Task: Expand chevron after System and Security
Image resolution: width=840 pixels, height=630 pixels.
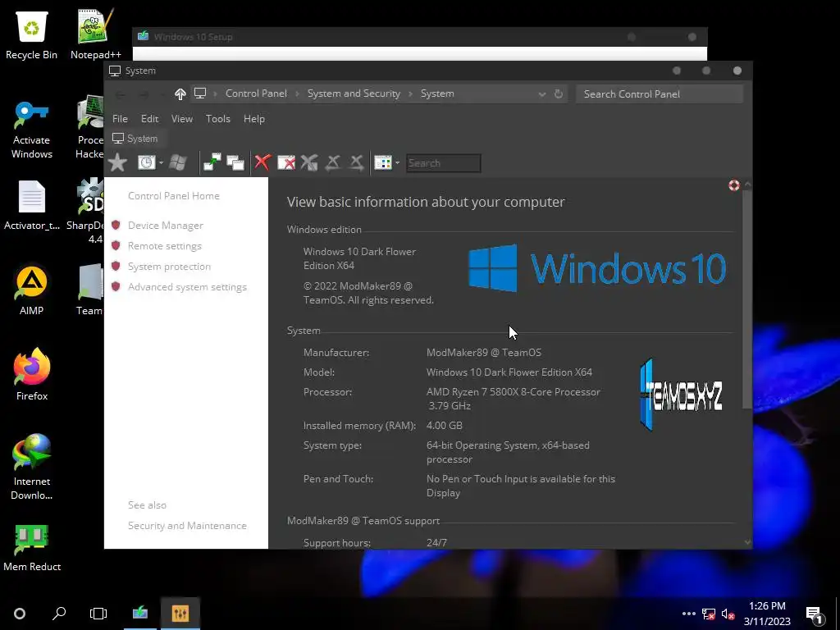Action: point(411,94)
